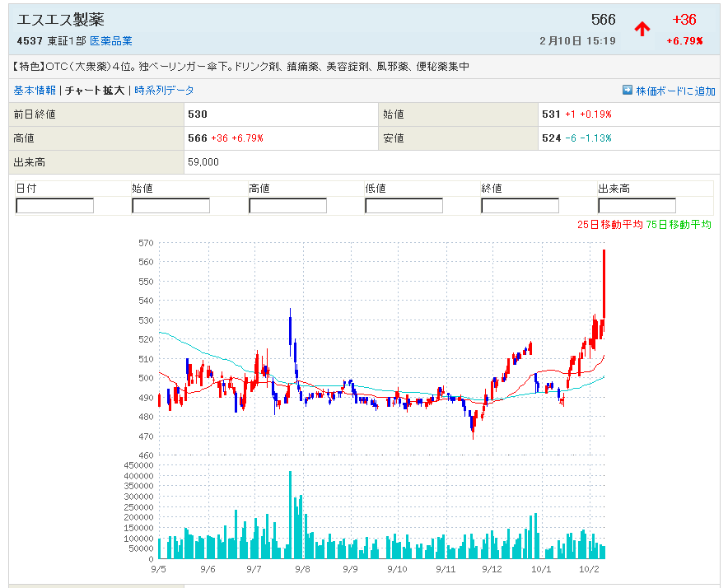The width and height of the screenshot is (728, 588).
Task: Click the 日付 input field
Action: coord(55,205)
